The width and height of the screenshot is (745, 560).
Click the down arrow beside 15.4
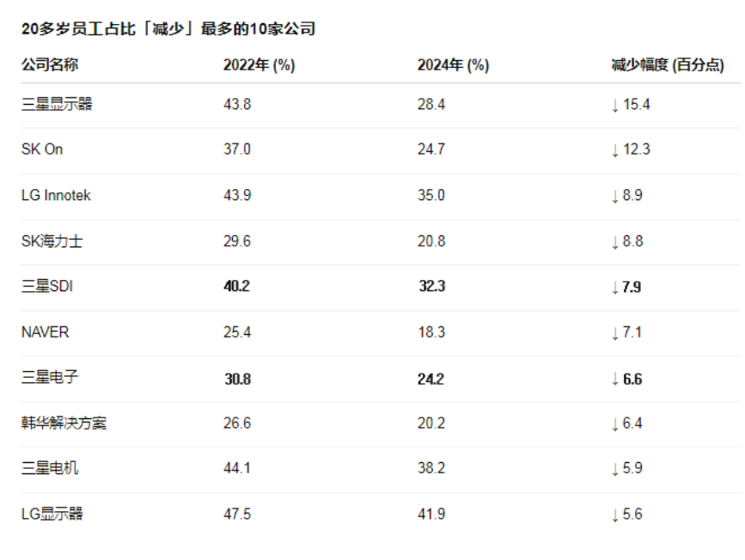[x=615, y=105]
